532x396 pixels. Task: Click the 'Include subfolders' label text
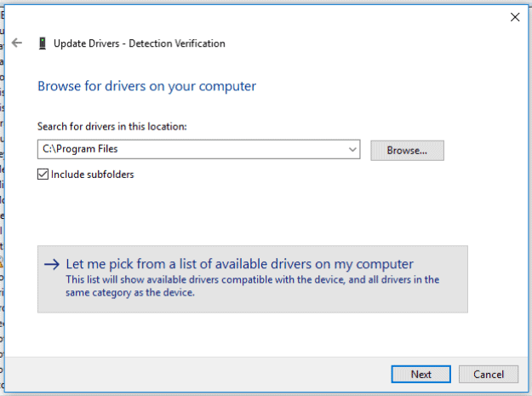click(93, 175)
